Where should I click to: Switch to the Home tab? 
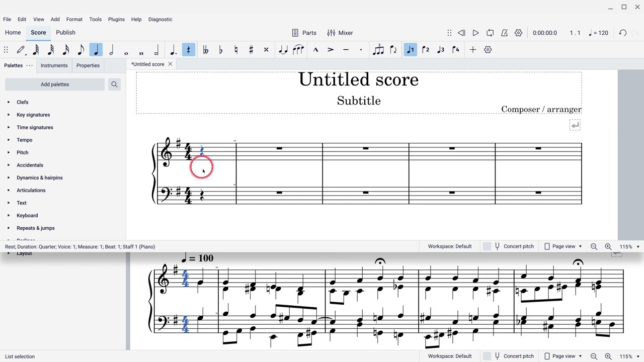point(13,33)
